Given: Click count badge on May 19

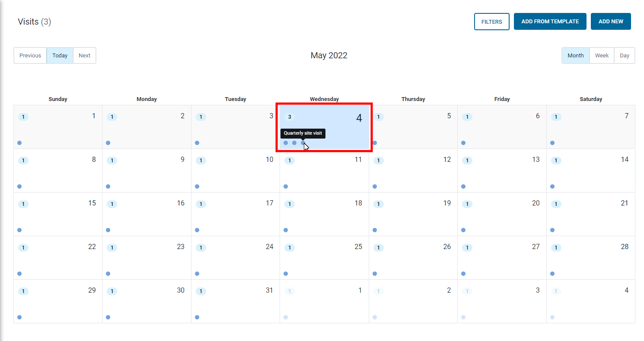Looking at the screenshot, I should [379, 204].
